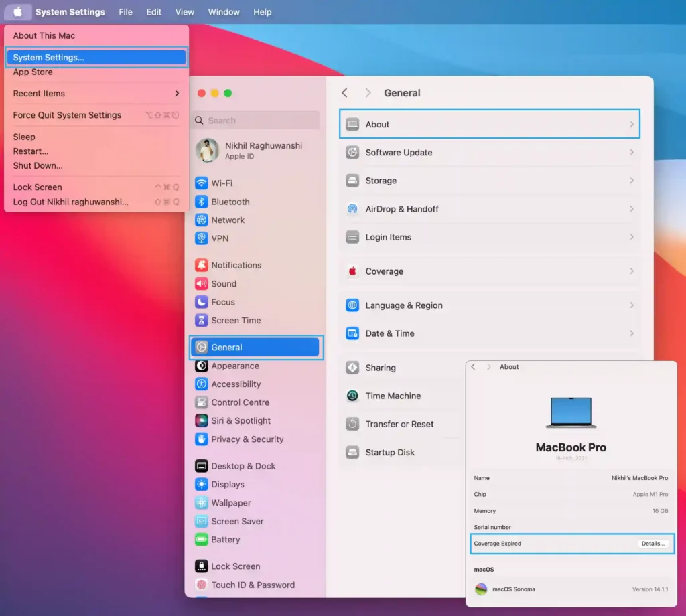
Task: Open the Focus moon icon
Action: click(x=201, y=302)
